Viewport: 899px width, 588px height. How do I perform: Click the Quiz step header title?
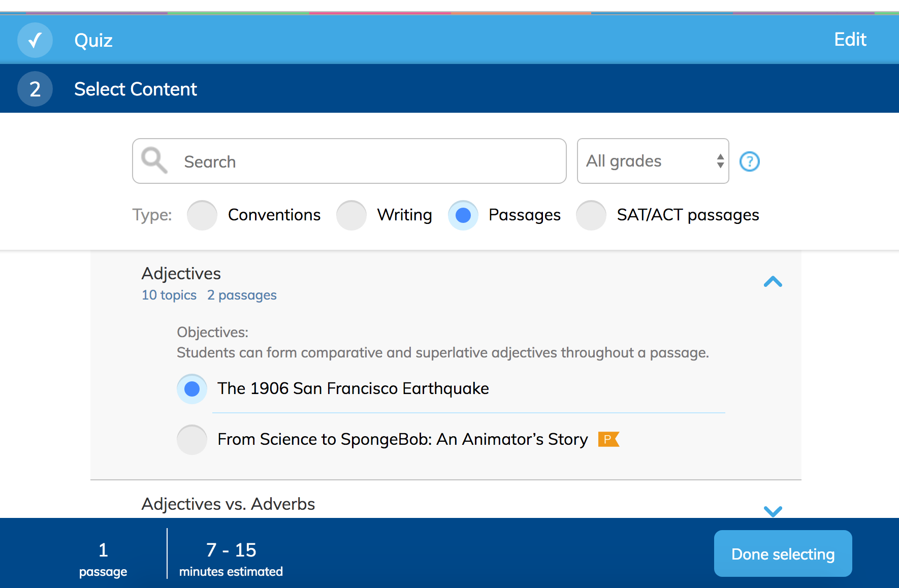click(x=93, y=40)
